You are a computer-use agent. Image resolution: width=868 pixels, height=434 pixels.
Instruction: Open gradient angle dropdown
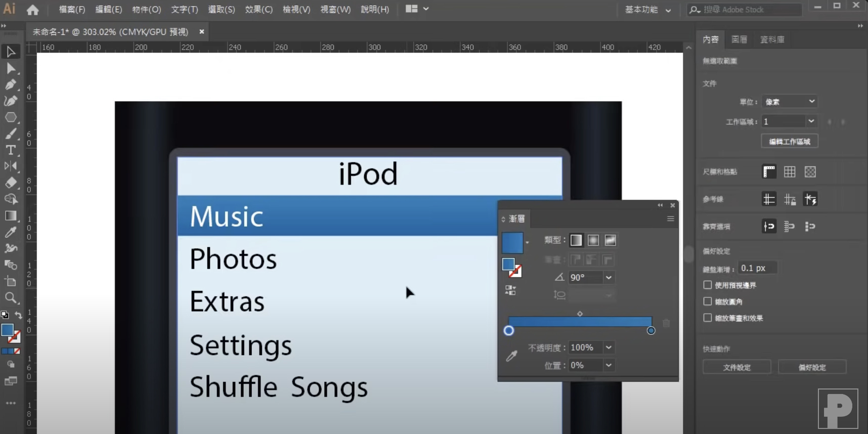(609, 277)
